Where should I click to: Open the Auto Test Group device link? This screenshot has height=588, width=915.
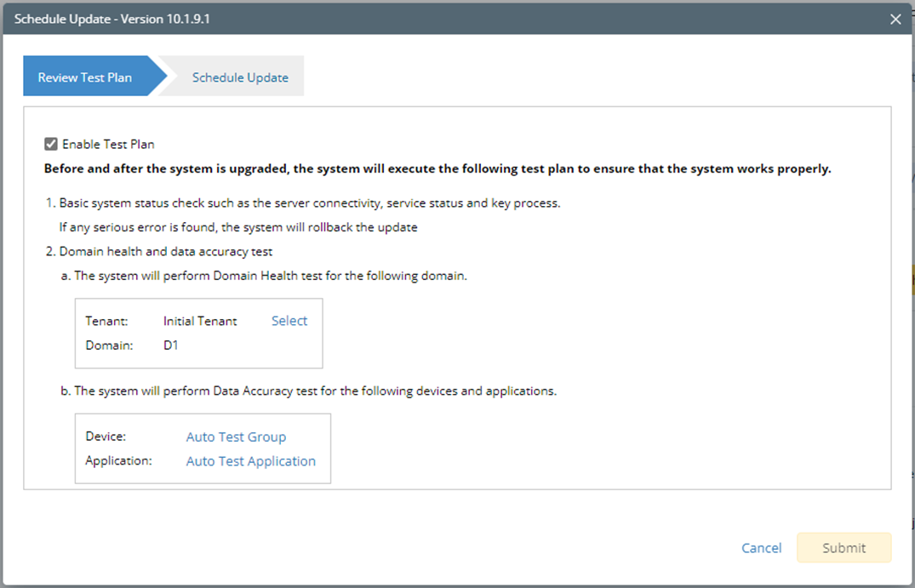pyautogui.click(x=236, y=437)
